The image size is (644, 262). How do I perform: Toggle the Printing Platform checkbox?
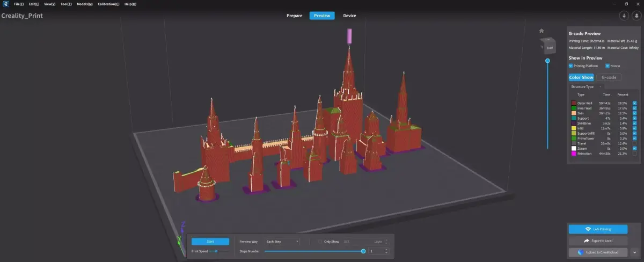point(571,65)
